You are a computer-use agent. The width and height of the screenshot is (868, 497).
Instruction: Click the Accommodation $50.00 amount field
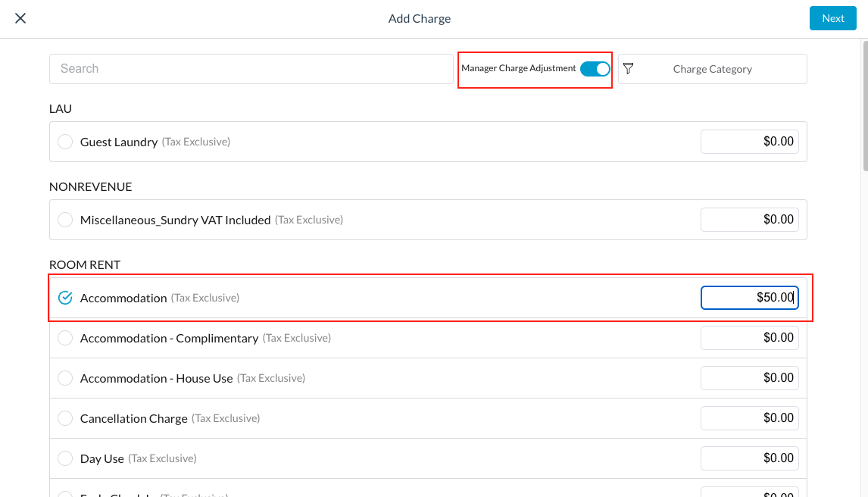point(749,298)
